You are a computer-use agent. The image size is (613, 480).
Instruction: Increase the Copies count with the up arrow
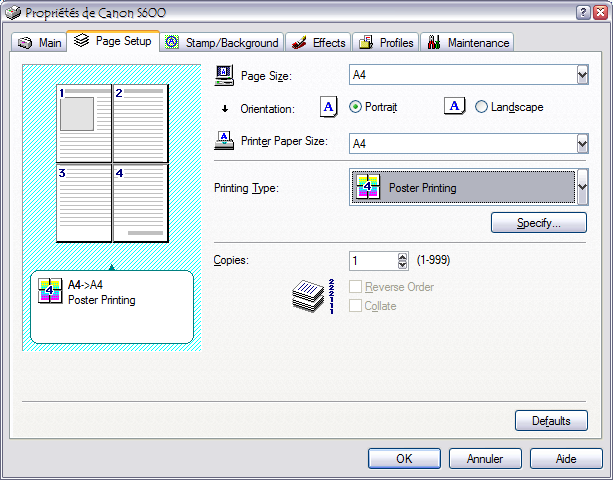402,257
